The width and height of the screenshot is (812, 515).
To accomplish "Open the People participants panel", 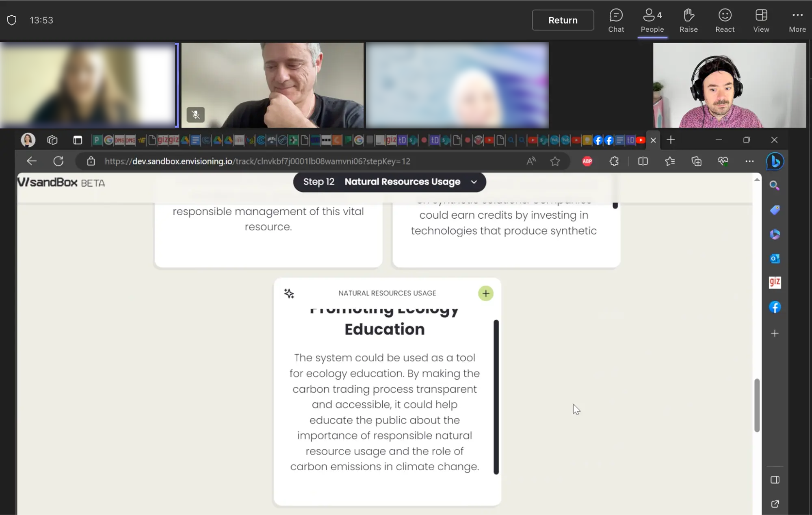I will (652, 20).
